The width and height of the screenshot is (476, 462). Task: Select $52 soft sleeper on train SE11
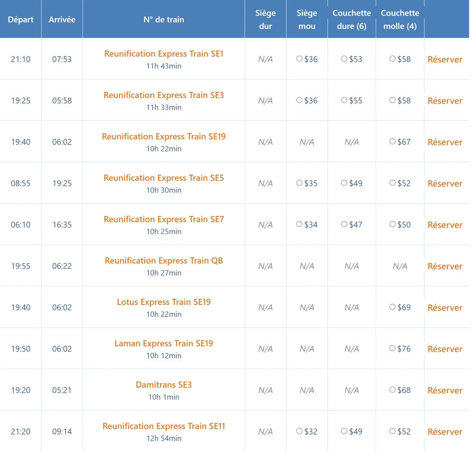tap(393, 431)
